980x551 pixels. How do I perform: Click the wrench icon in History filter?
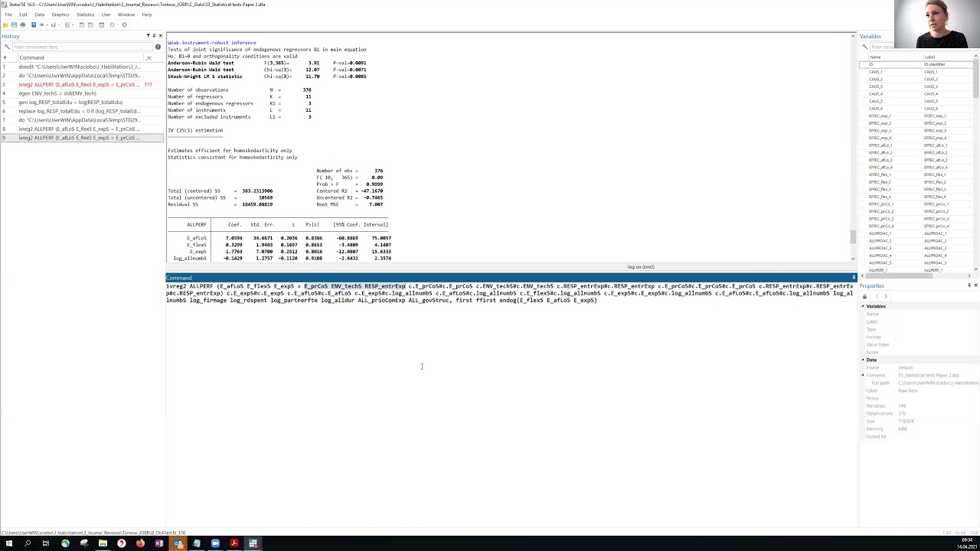pos(7,47)
